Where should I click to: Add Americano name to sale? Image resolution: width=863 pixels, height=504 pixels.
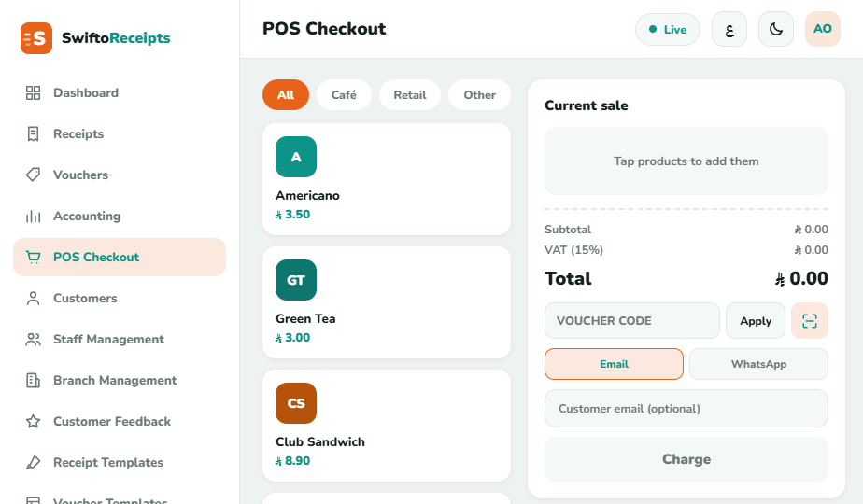pyautogui.click(x=307, y=196)
